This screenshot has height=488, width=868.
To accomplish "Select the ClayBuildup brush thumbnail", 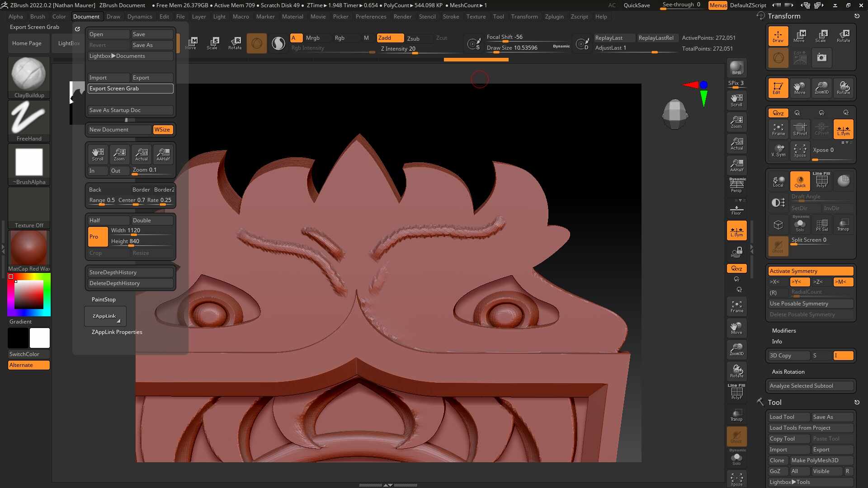I will tap(28, 75).
